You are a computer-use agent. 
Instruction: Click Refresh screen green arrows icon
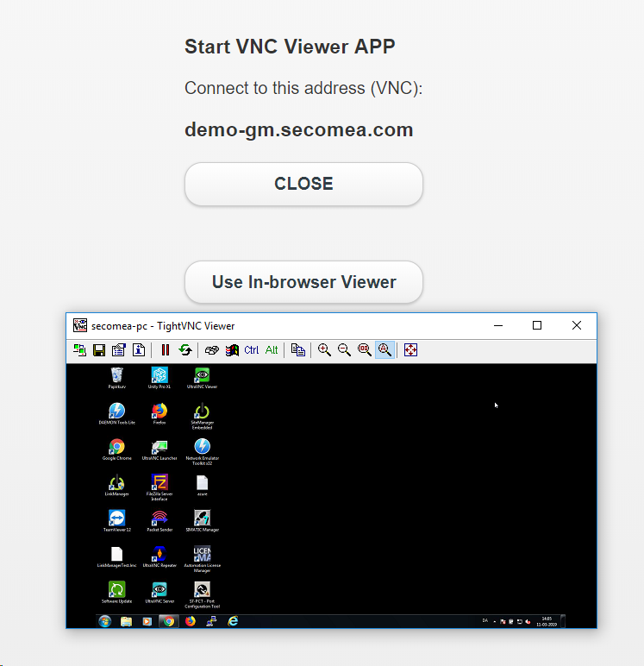point(185,350)
